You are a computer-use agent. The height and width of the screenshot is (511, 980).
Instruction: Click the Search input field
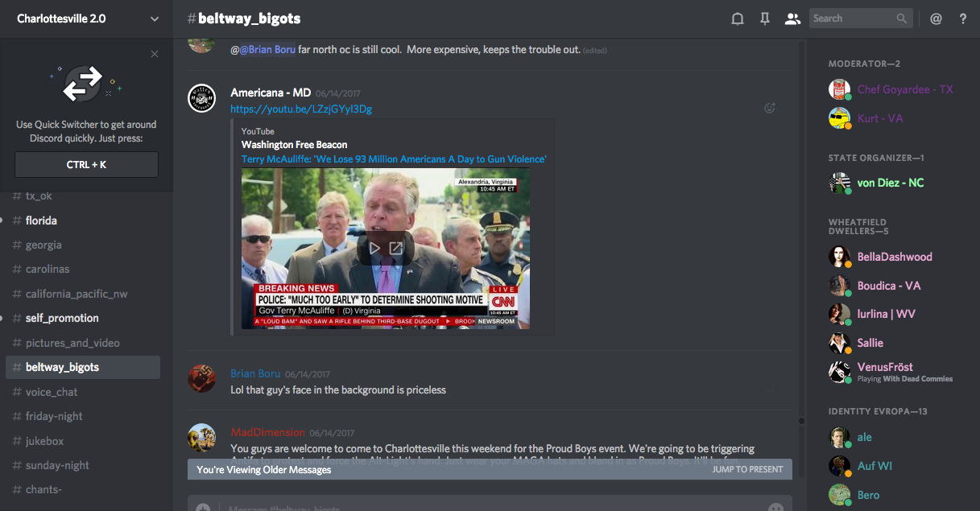pyautogui.click(x=852, y=19)
